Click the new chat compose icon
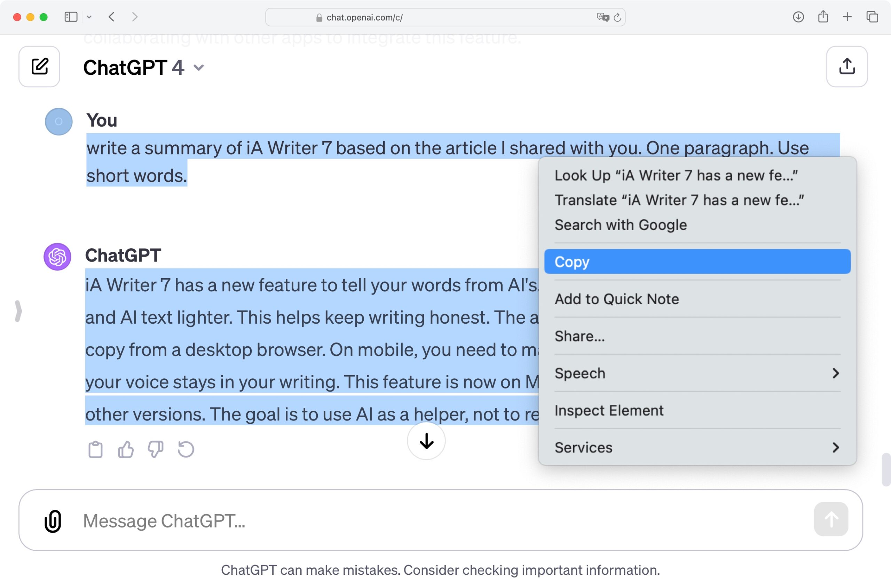Screen dimensions: 891x588 click(39, 67)
